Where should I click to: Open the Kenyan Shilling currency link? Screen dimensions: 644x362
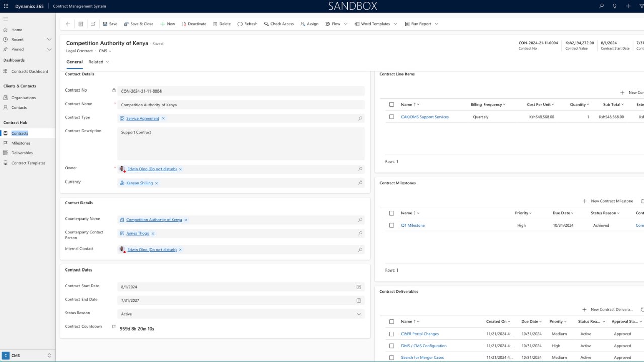point(139,183)
